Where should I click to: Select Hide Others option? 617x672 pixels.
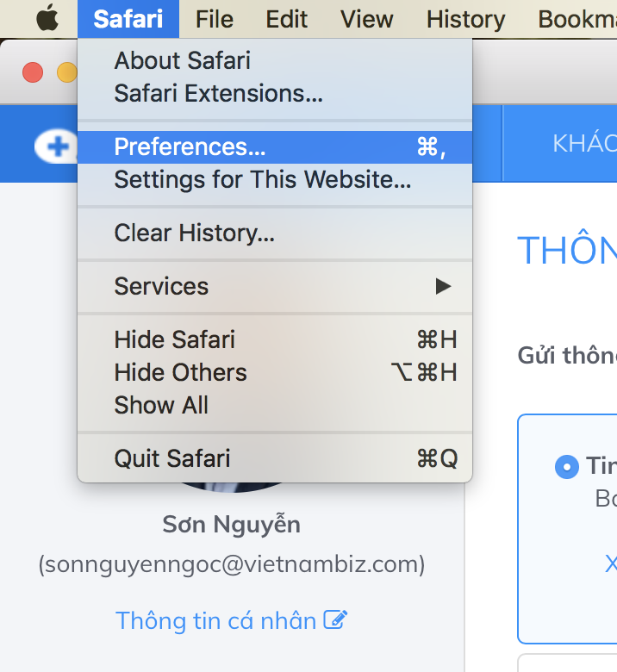point(180,372)
